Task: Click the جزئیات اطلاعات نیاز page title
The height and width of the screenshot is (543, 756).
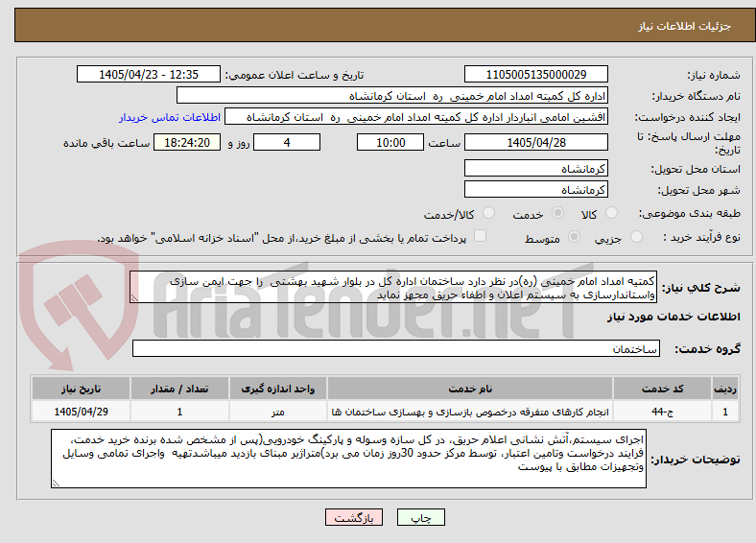Action: (685, 26)
